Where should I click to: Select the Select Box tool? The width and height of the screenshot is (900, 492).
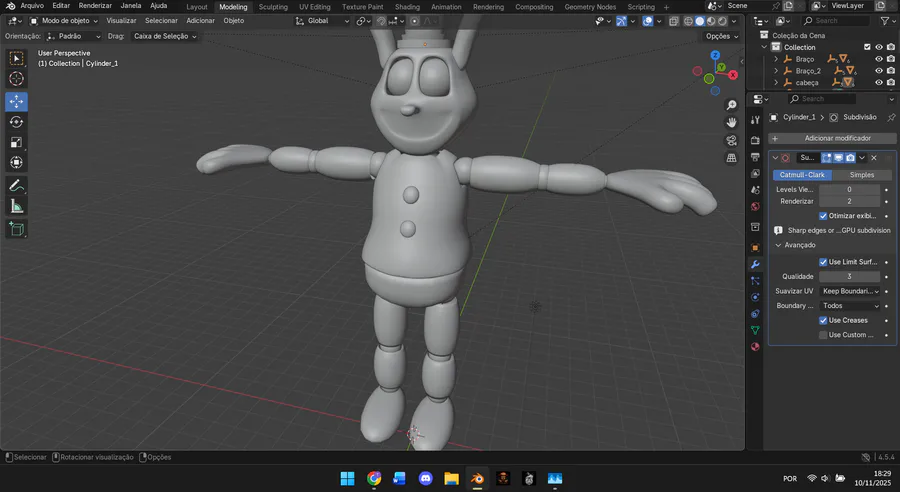(x=16, y=59)
